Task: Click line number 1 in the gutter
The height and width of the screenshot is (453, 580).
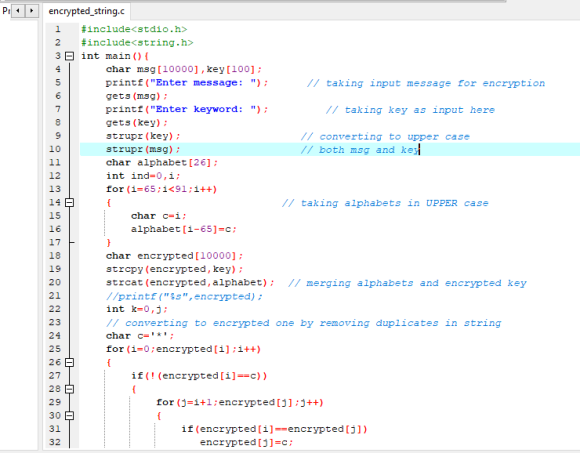Action: point(58,29)
